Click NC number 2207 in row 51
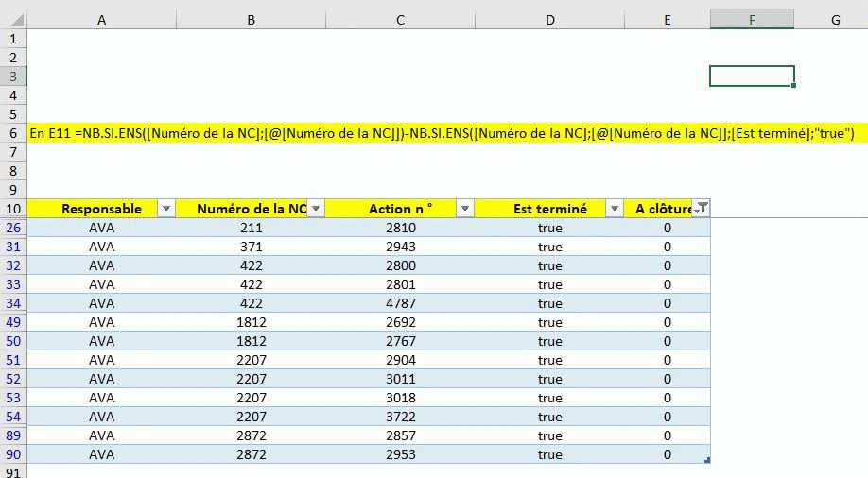 coord(252,360)
